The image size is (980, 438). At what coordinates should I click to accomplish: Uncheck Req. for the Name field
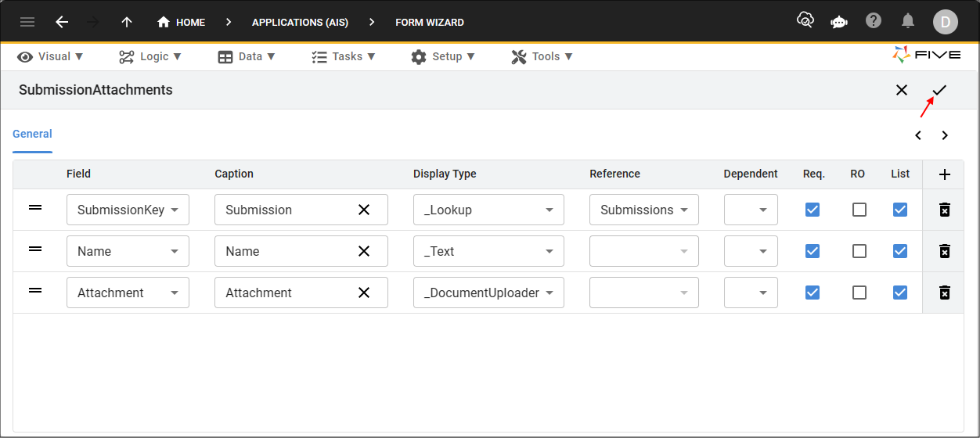tap(812, 251)
